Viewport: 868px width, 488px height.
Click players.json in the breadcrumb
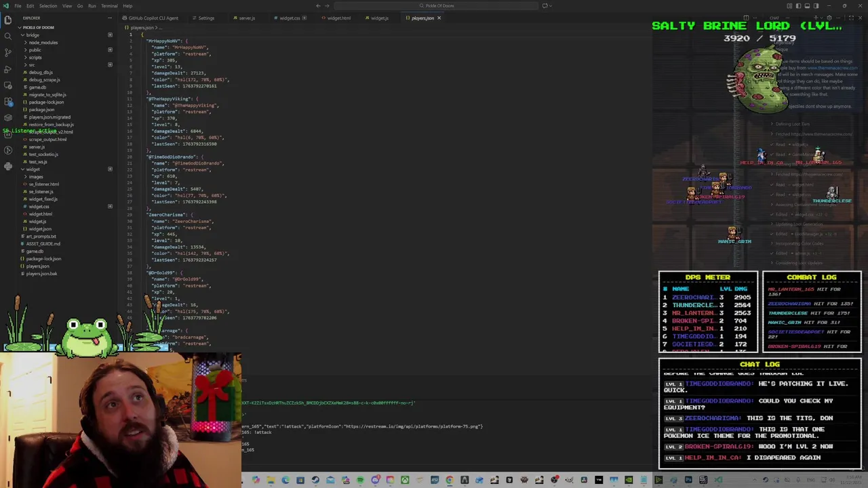[142, 28]
